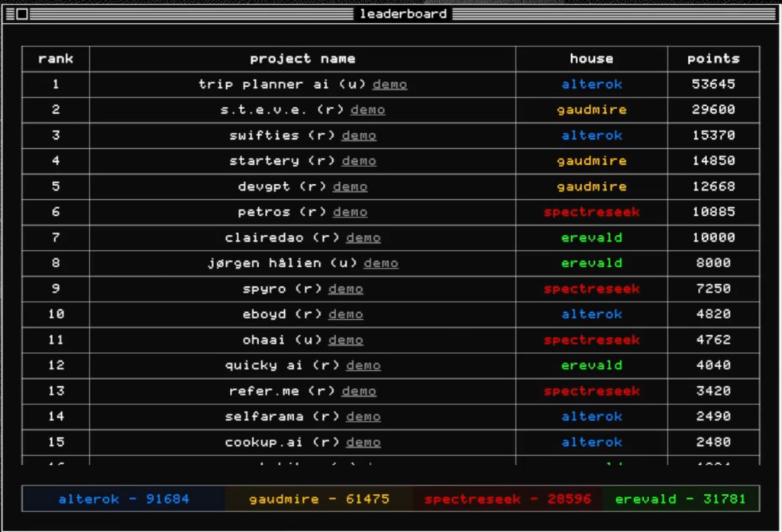Click the rank column header
This screenshot has height=532, width=782.
pyautogui.click(x=56, y=59)
